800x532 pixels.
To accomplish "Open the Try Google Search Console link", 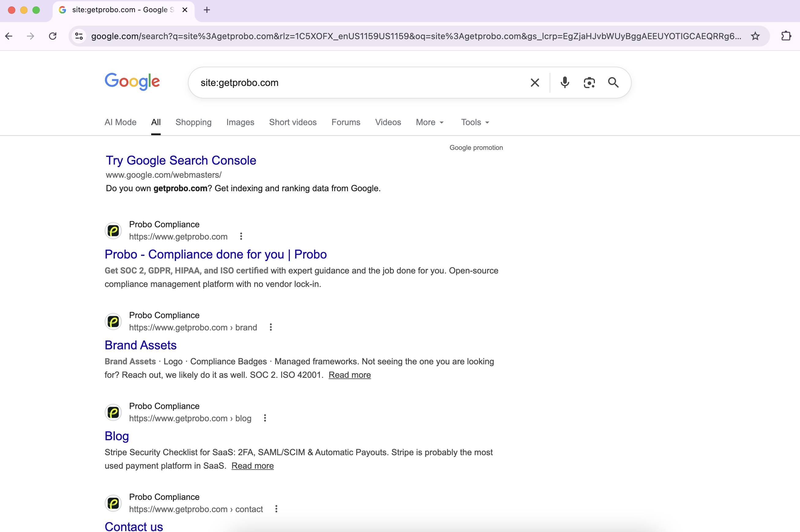I will click(181, 160).
